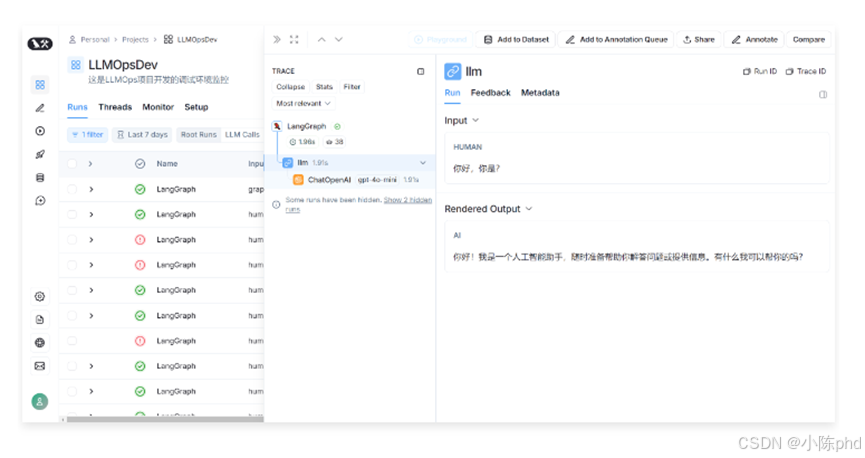Click the fullscreen expand icon in trace panel

pos(294,40)
